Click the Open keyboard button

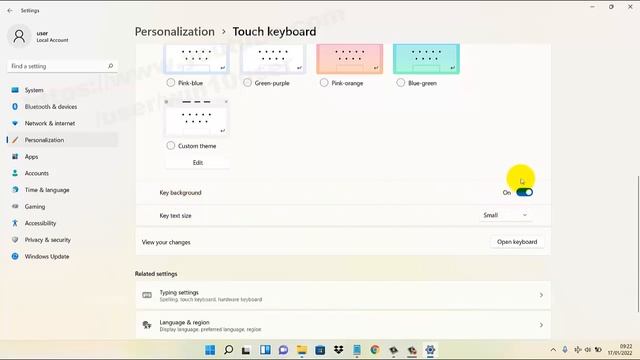[517, 242]
